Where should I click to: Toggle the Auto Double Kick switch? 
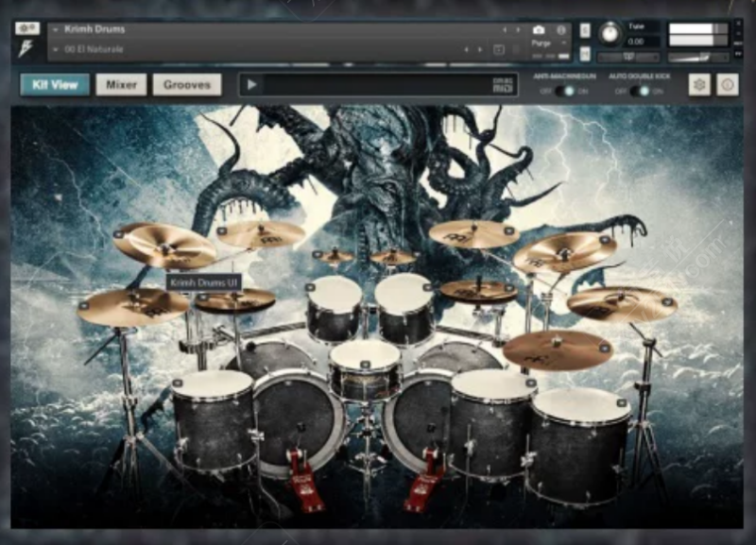(x=640, y=91)
